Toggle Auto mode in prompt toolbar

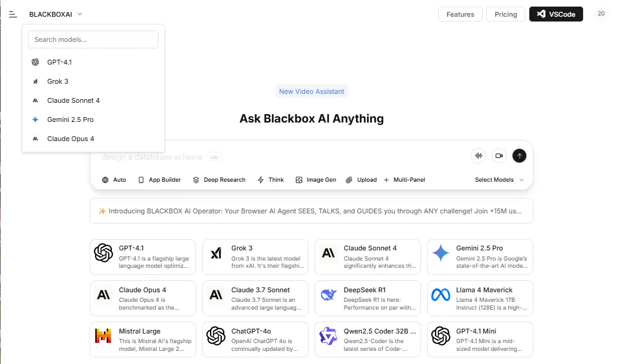click(x=114, y=180)
